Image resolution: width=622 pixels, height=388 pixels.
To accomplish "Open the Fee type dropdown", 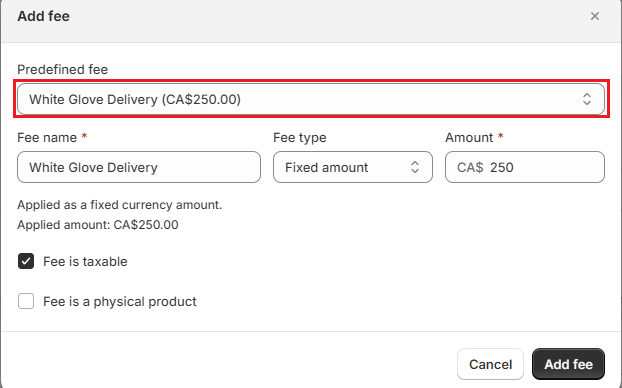I will tap(353, 167).
